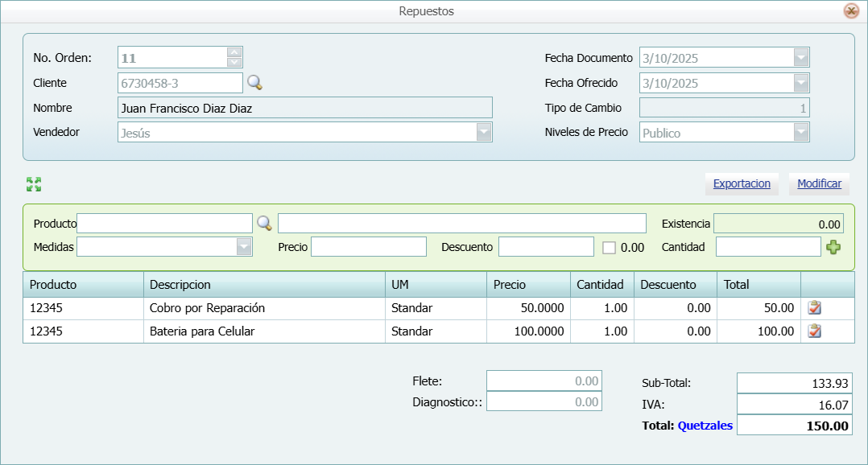Click inside the Cantidad input field
The width and height of the screenshot is (868, 465).
[x=767, y=247]
